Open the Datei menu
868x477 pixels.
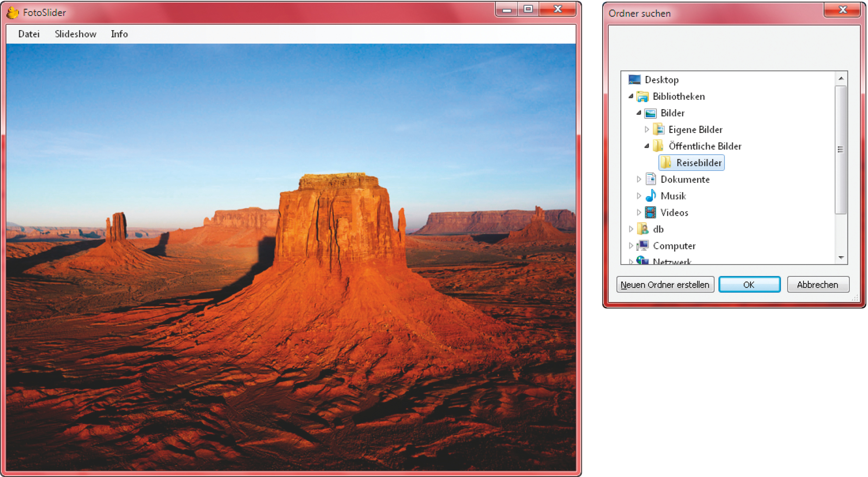coord(29,34)
